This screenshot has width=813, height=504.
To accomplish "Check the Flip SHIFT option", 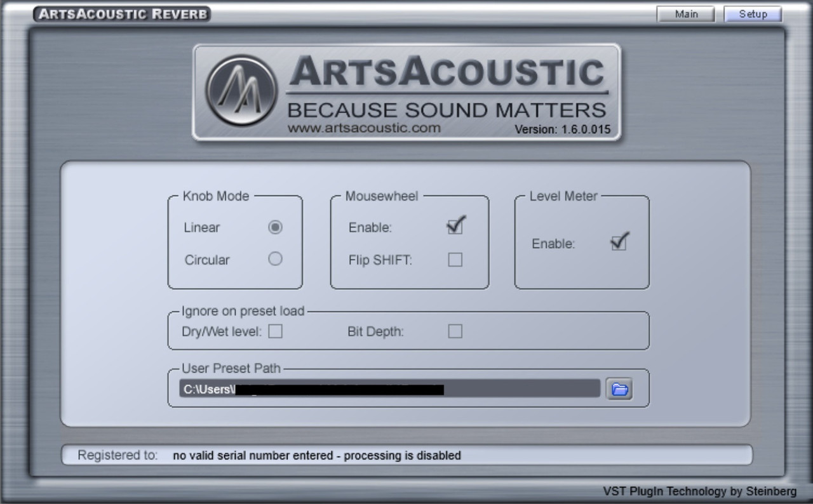I will pyautogui.click(x=455, y=259).
